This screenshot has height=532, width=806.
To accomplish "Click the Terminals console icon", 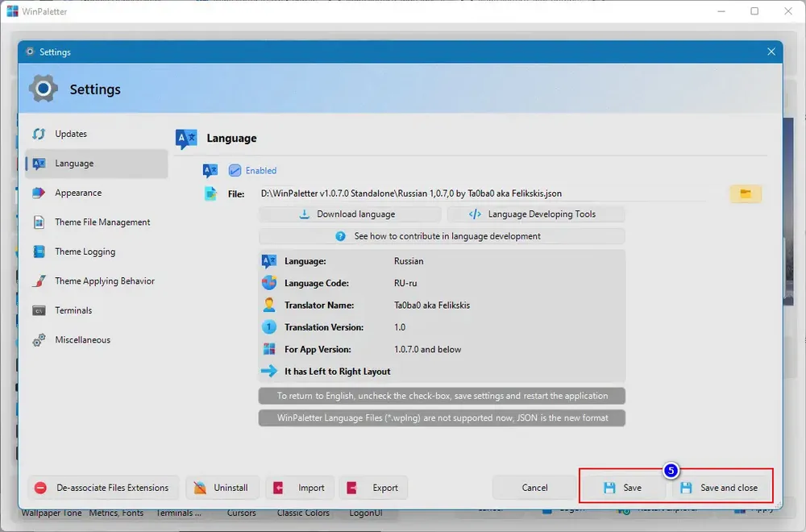I will (39, 310).
